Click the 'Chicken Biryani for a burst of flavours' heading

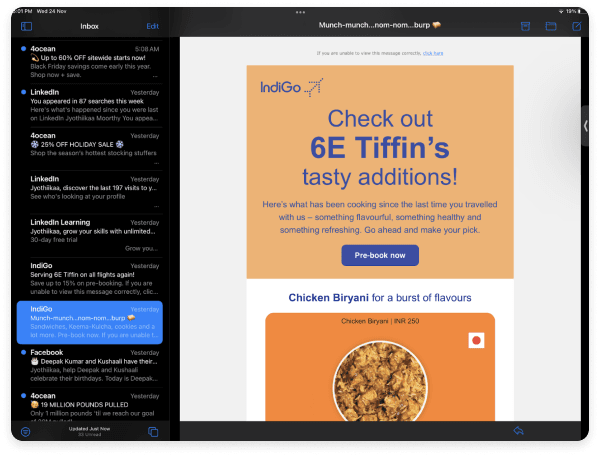coord(380,298)
